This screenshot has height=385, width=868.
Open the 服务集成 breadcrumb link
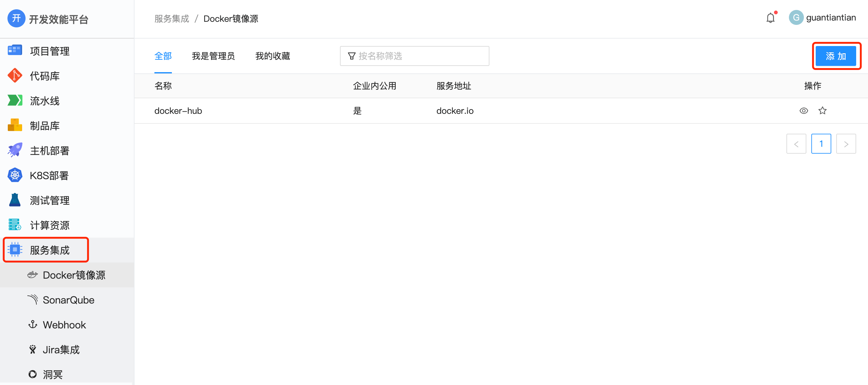pos(172,19)
